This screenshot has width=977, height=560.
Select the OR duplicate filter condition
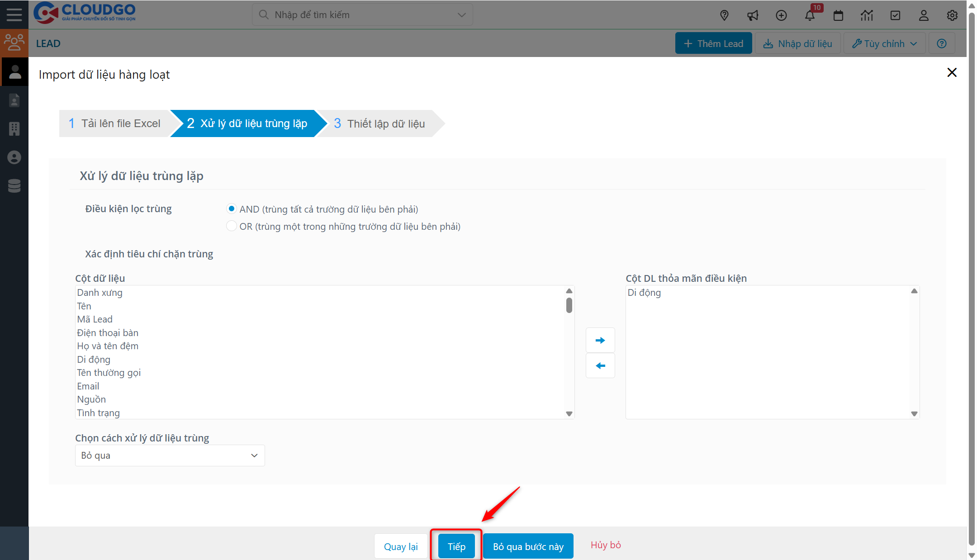click(232, 226)
